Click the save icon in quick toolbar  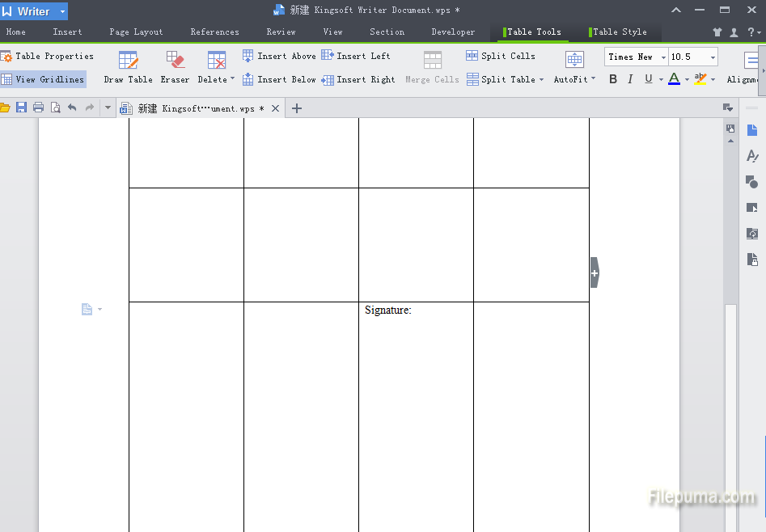tap(21, 108)
